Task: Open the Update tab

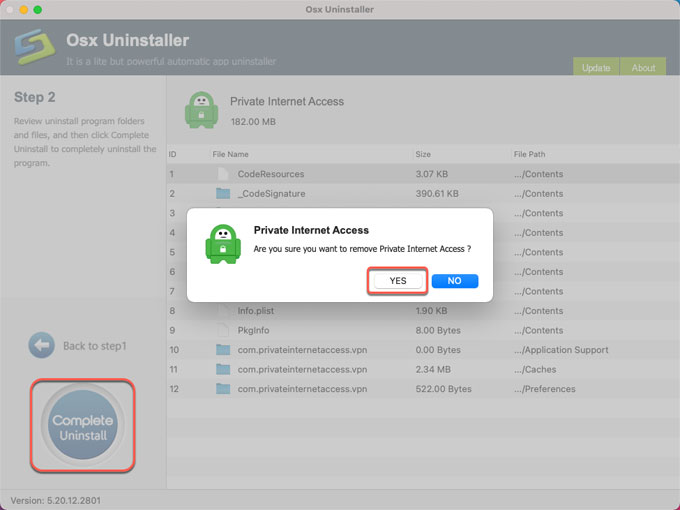Action: coord(596,68)
